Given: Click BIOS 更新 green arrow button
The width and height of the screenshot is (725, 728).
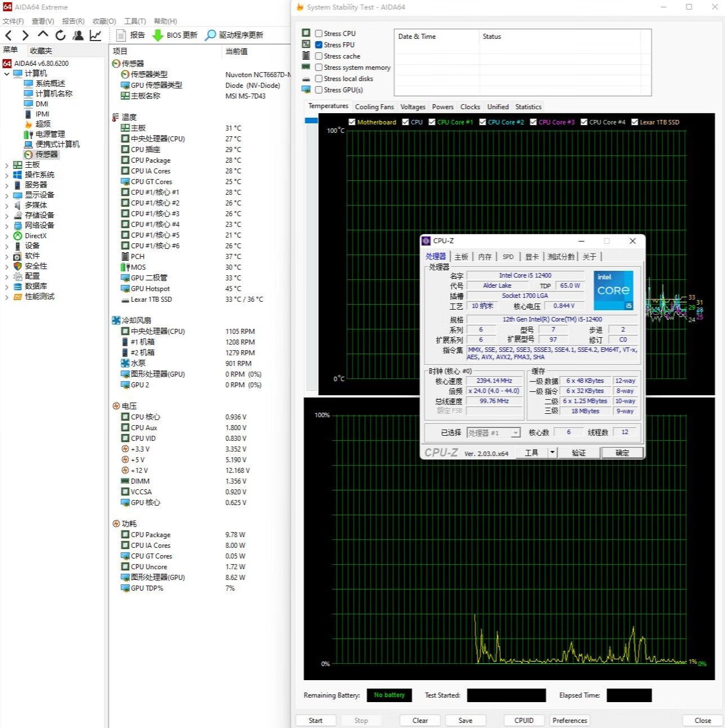Looking at the screenshot, I should pos(175,35).
